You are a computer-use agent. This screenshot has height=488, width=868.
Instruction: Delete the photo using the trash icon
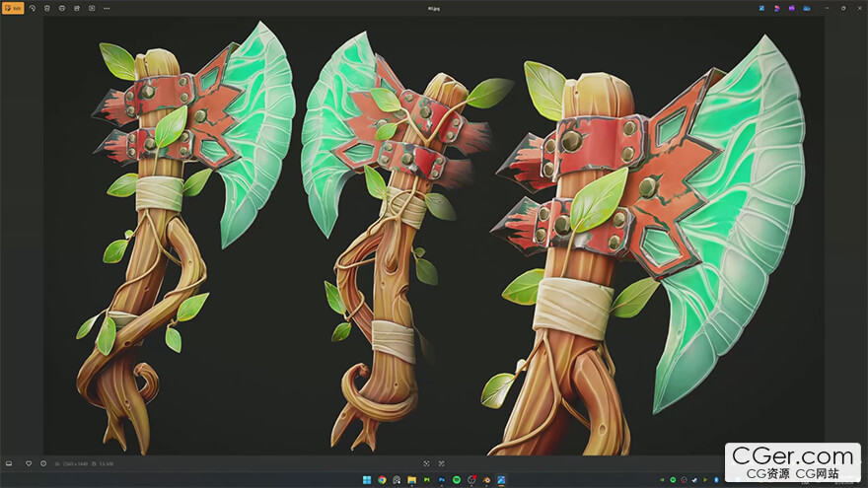click(46, 8)
